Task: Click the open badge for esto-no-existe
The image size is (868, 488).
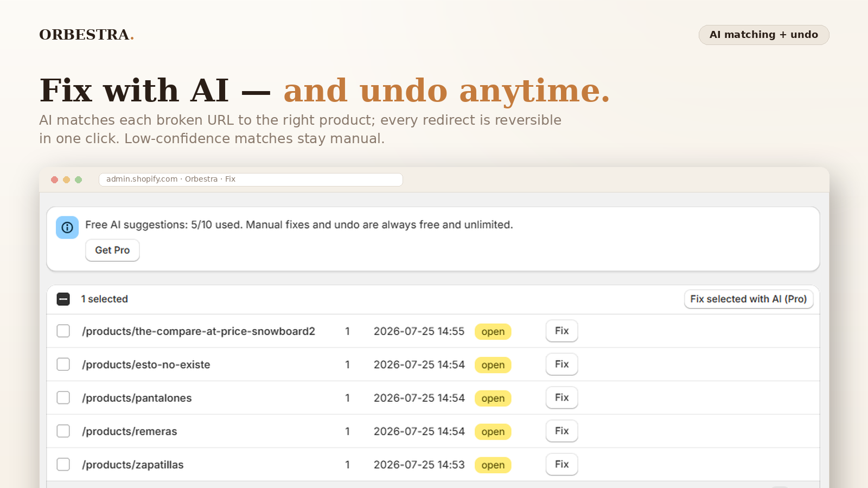Action: [493, 365]
